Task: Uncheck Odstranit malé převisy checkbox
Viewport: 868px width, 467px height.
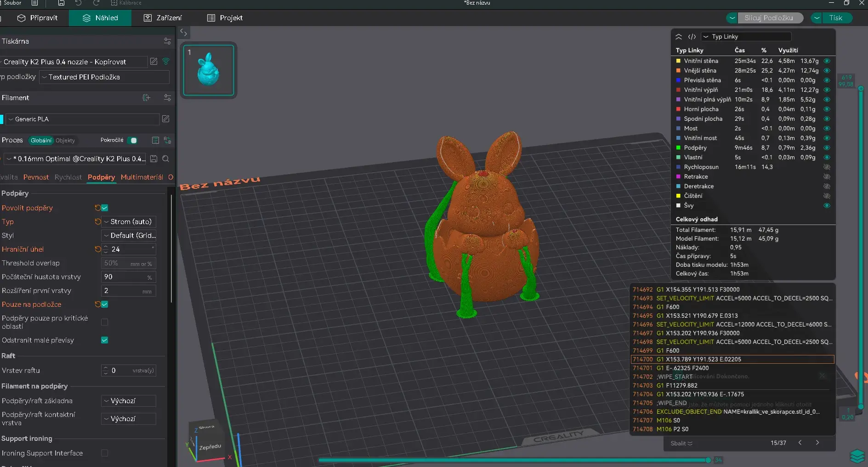Action: tap(105, 340)
